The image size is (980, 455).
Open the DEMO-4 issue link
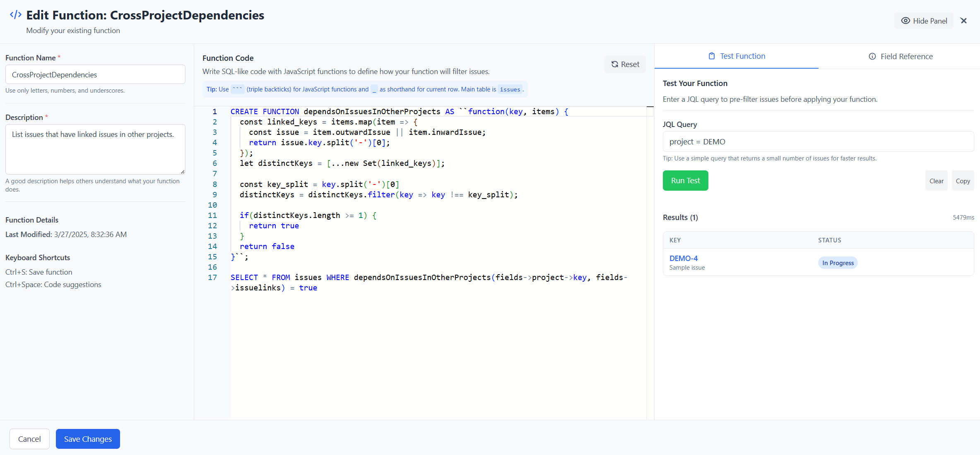click(x=684, y=258)
